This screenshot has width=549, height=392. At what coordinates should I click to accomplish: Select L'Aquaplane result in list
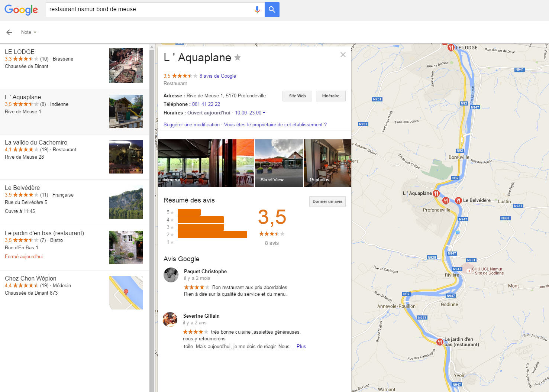(74, 111)
